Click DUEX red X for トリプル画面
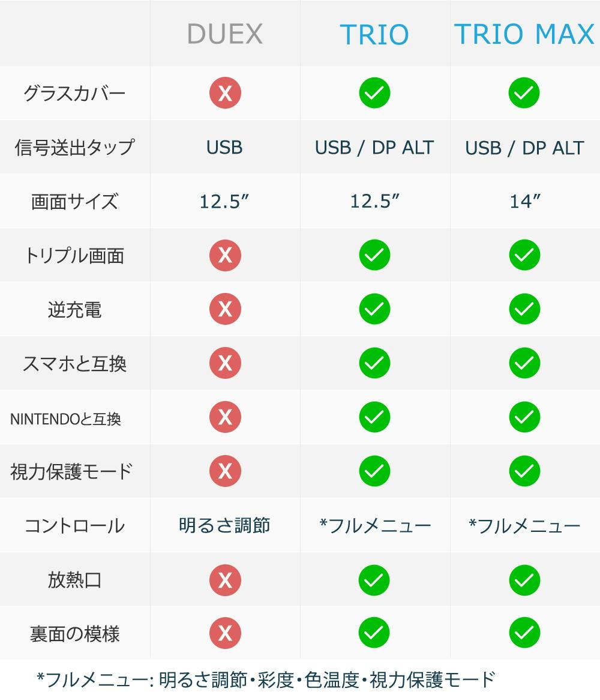Viewport: 600px width, 700px height. pos(225,255)
